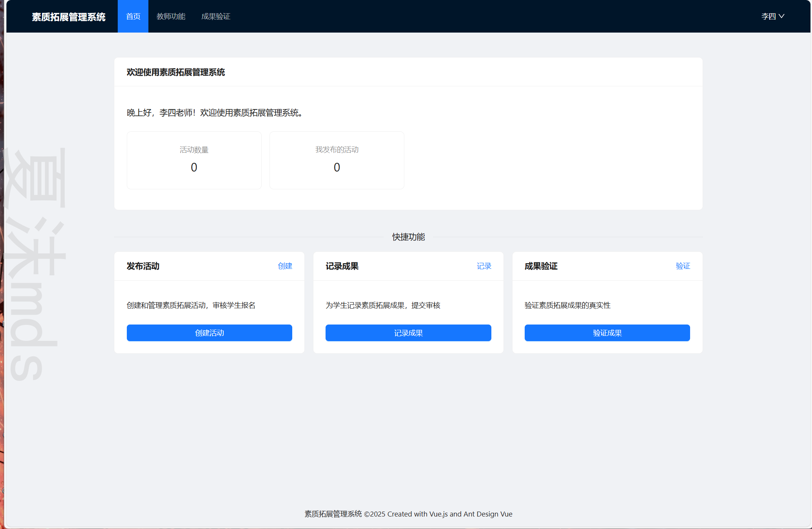Screen dimensions: 812x529
Task: Open the 李四 user dropdown menu
Action: (x=768, y=16)
